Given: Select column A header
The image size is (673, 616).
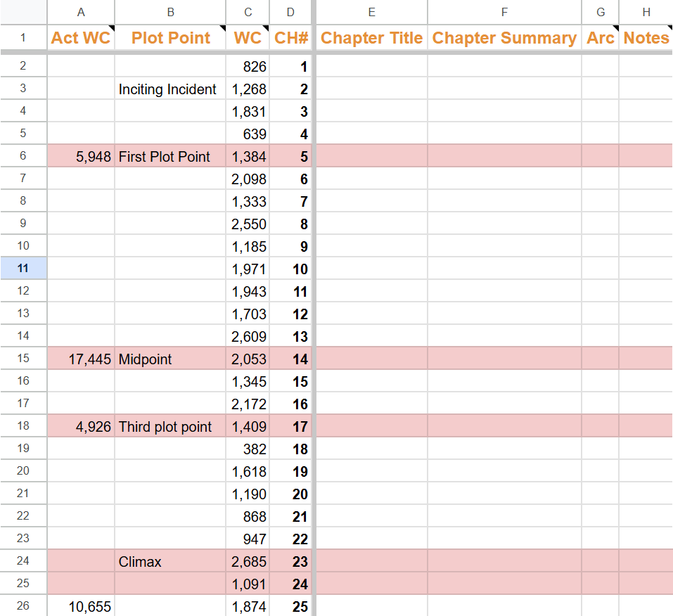Looking at the screenshot, I should pos(81,12).
